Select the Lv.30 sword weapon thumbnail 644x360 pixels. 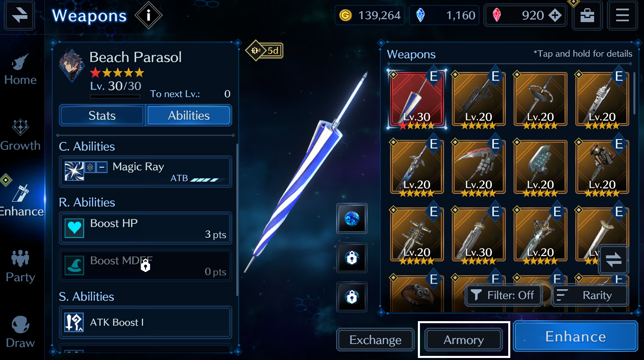[478, 234]
